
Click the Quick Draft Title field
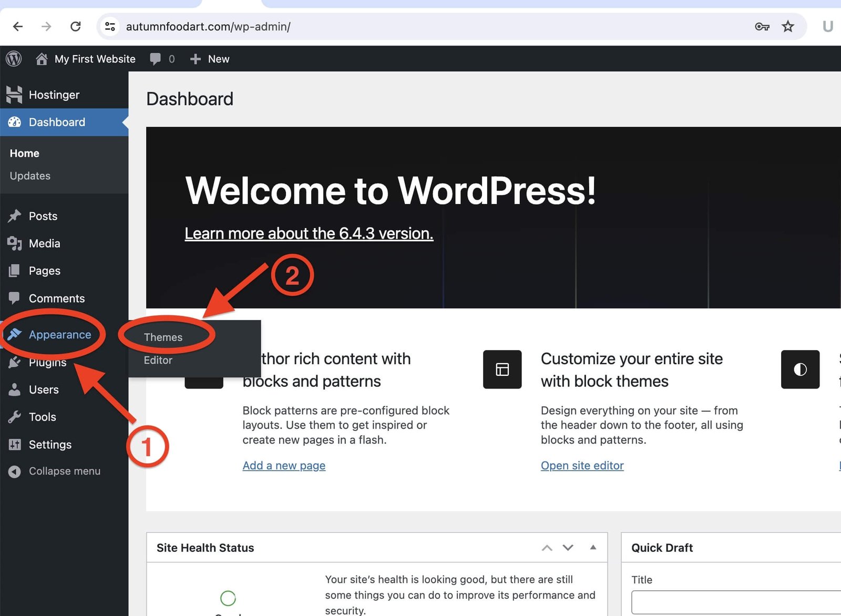(736, 602)
